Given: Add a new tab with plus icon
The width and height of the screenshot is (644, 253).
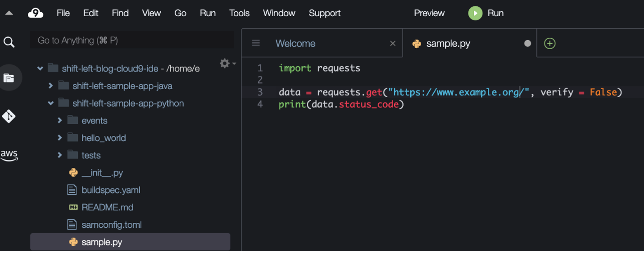Looking at the screenshot, I should click(549, 43).
